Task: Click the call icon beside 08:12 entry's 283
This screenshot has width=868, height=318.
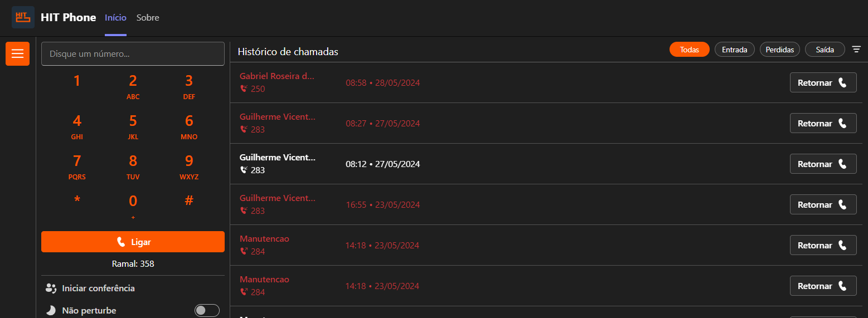Action: coord(244,170)
